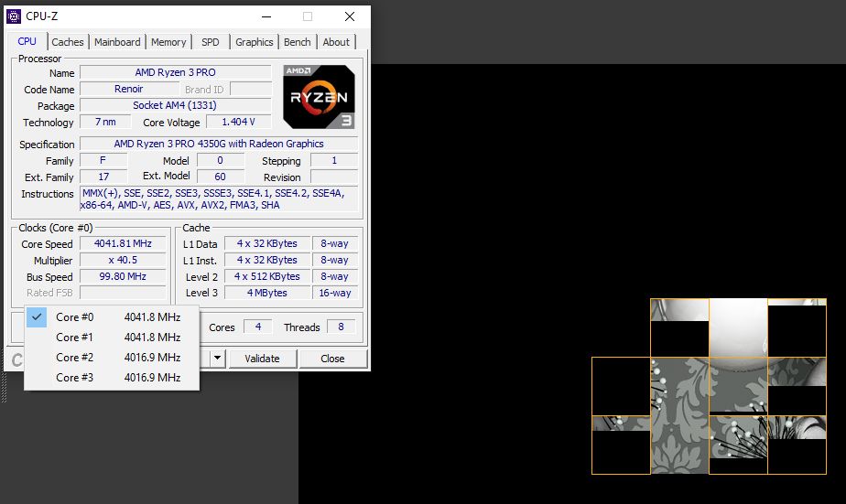Viewport: 846px width, 504px height.
Task: Close the CPU-Z window with X
Action: click(x=350, y=16)
